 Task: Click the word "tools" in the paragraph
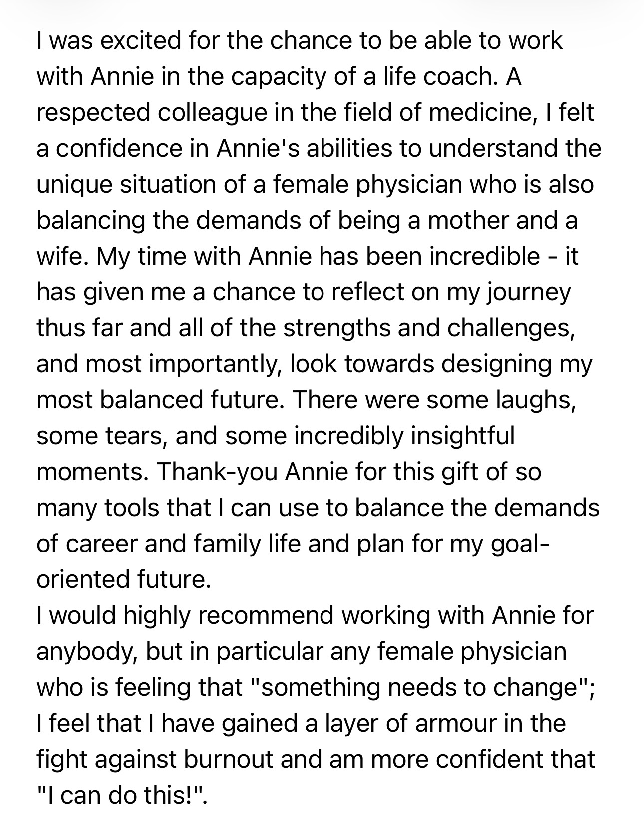point(133,508)
